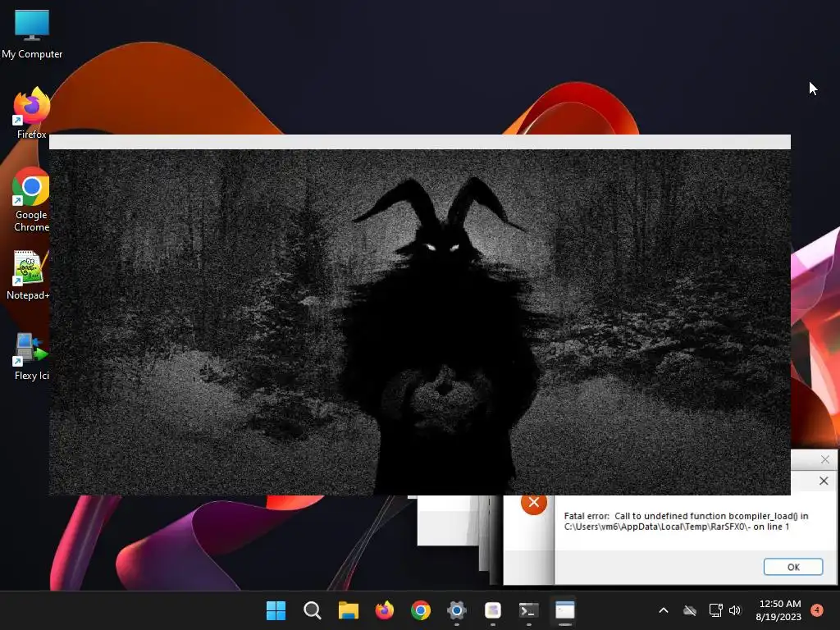Switch to terminal app in taskbar
This screenshot has width=840, height=630.
pyautogui.click(x=529, y=610)
